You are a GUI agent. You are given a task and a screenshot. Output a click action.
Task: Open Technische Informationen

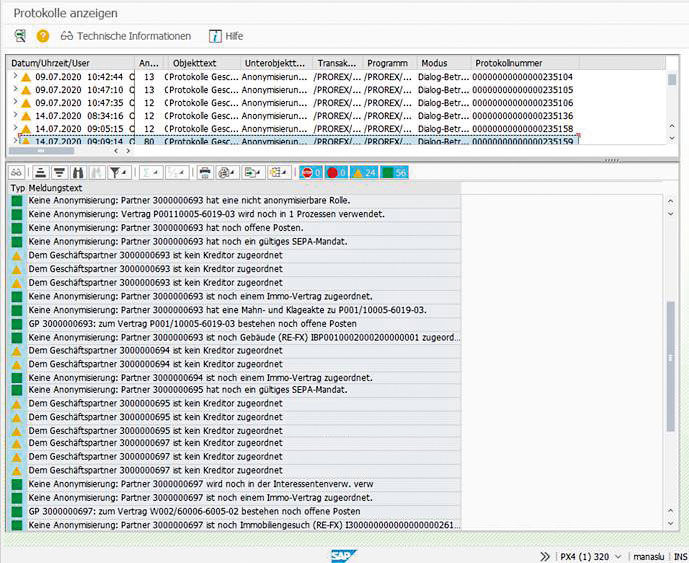click(126, 36)
